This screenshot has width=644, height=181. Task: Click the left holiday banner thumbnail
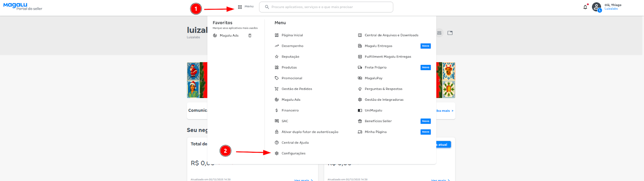pos(197,80)
